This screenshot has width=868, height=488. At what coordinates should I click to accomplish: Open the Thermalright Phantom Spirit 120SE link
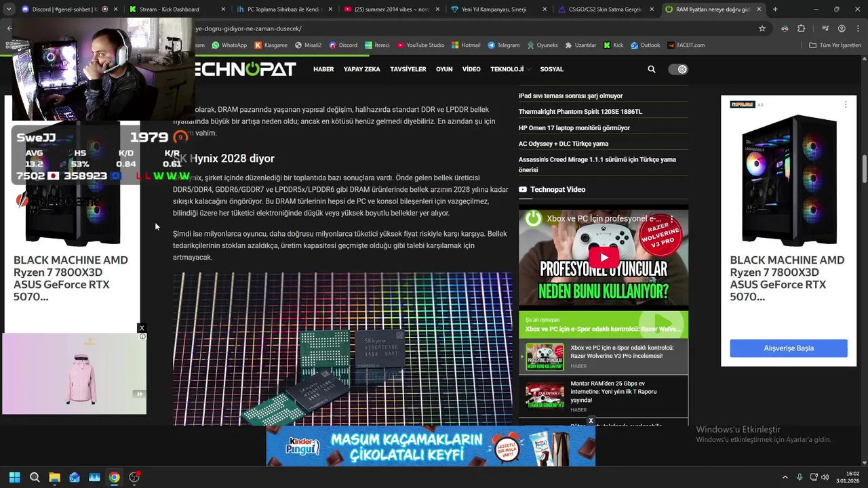pos(580,112)
